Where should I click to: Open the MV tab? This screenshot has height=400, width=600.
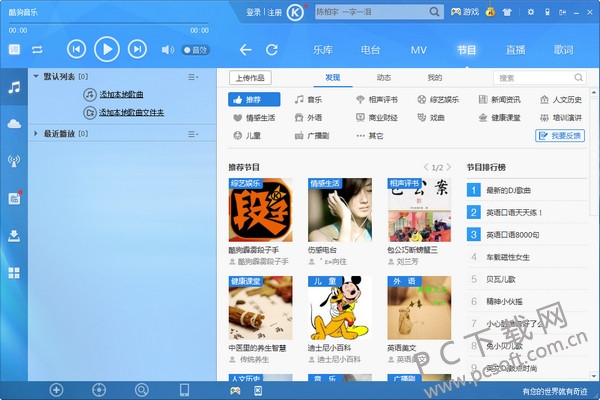coord(419,50)
